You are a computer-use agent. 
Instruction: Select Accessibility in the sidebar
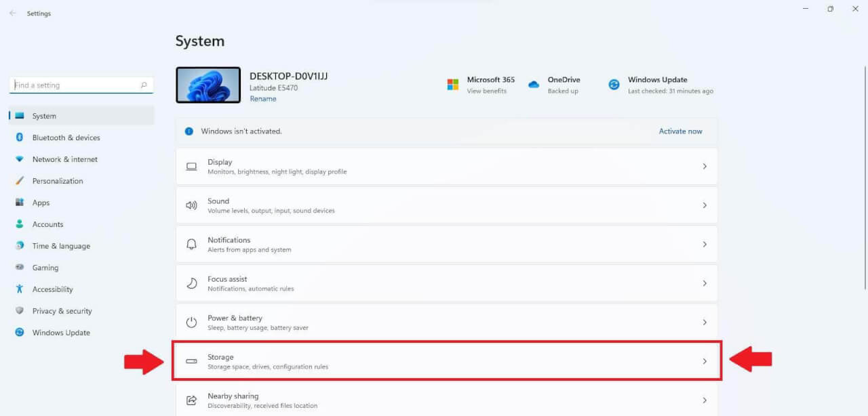point(53,289)
